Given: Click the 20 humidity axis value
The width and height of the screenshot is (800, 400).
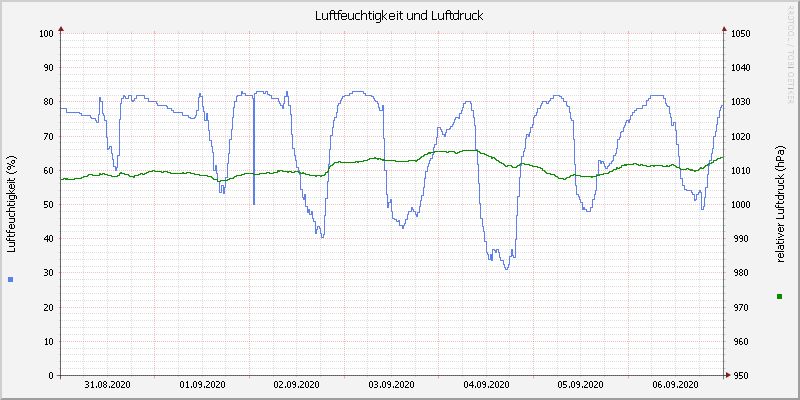Looking at the screenshot, I should pyautogui.click(x=48, y=307).
